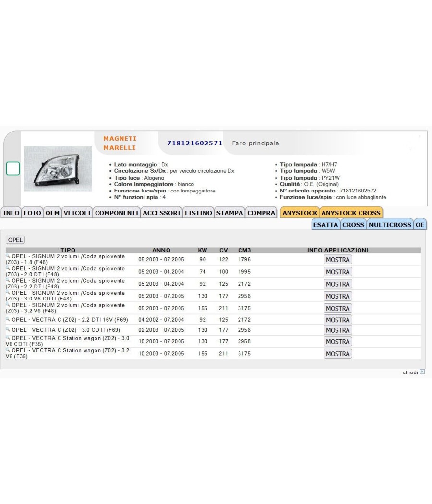Screen dimensions: 432x504
Task: Select the ANYSTOCK tab
Action: (300, 213)
